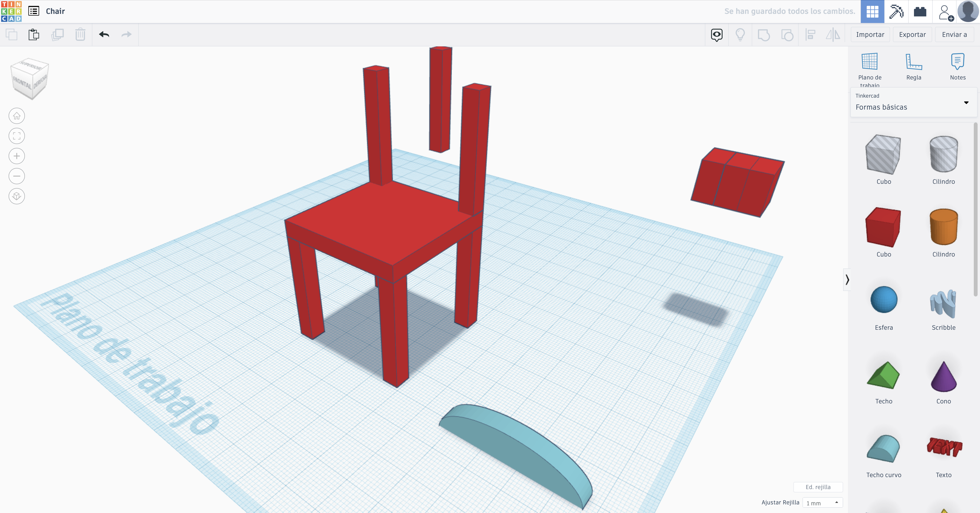Click the Tinkercad logo
The image size is (980, 513).
pyautogui.click(x=11, y=11)
